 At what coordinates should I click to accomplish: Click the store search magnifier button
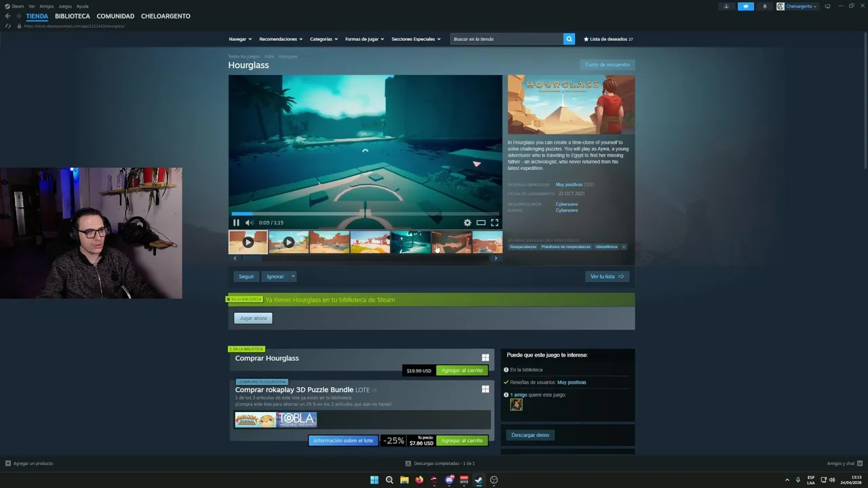[x=569, y=39]
